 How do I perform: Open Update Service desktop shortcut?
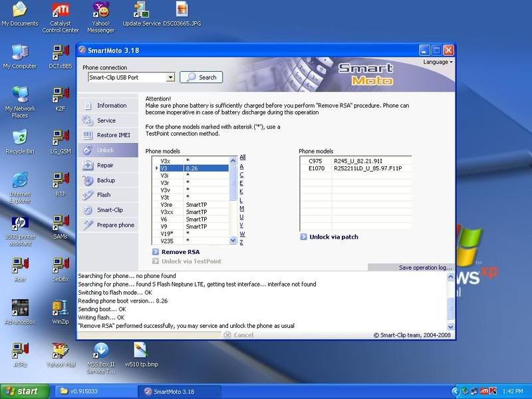pyautogui.click(x=141, y=15)
